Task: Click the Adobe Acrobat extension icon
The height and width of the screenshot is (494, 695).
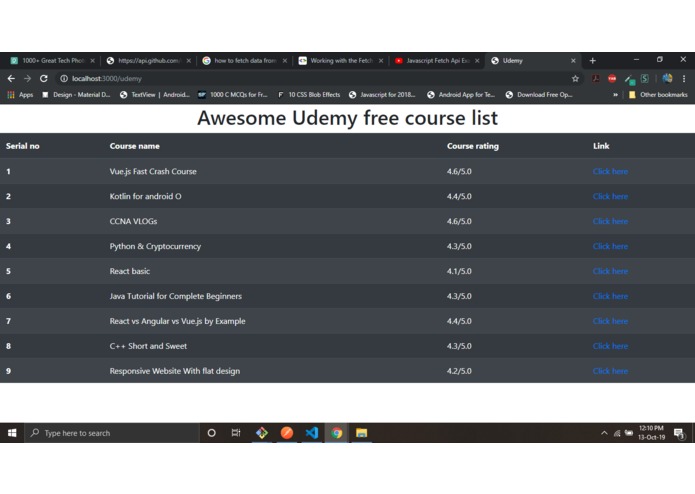Action: point(596,78)
